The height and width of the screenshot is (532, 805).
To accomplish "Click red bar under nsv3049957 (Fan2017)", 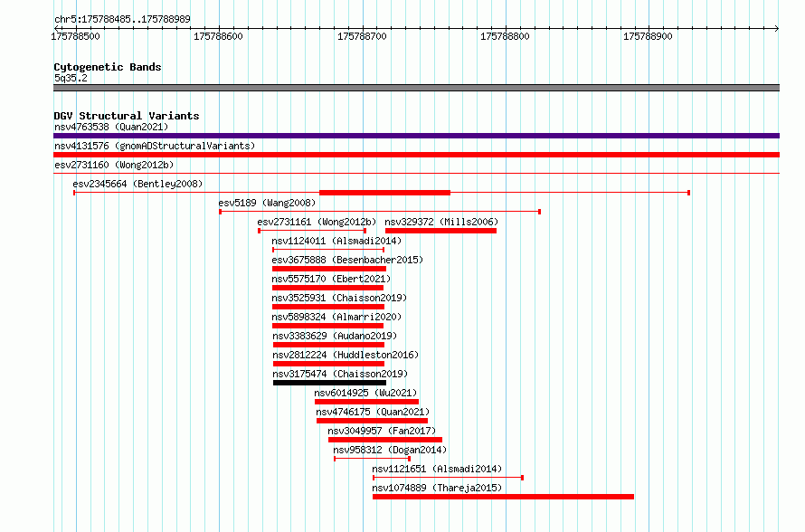I will tap(385, 440).
